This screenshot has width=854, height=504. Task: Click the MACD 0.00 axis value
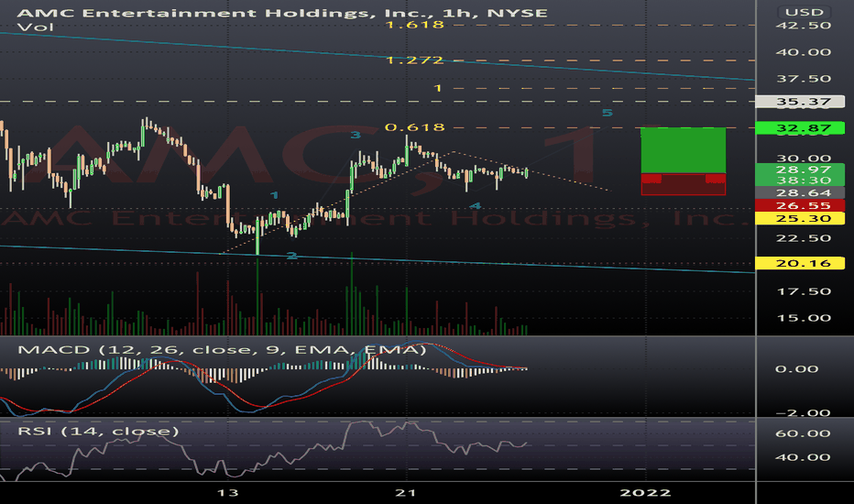click(797, 369)
